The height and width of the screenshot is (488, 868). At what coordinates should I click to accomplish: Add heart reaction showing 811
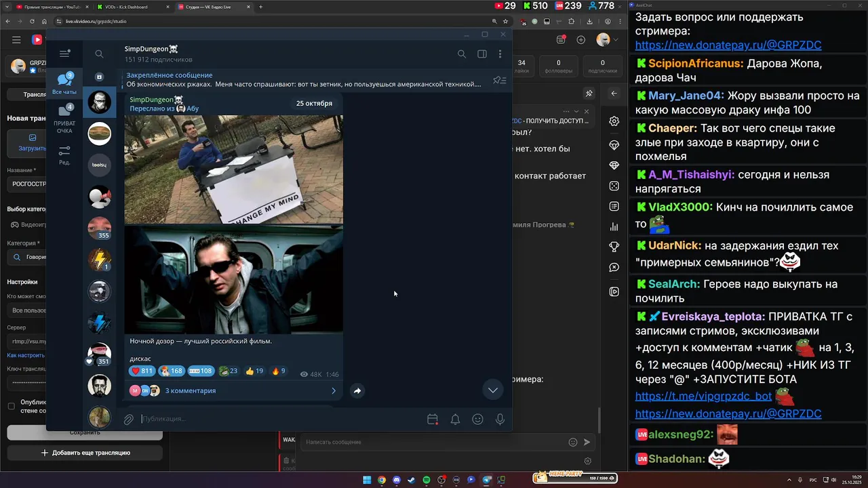142,371
